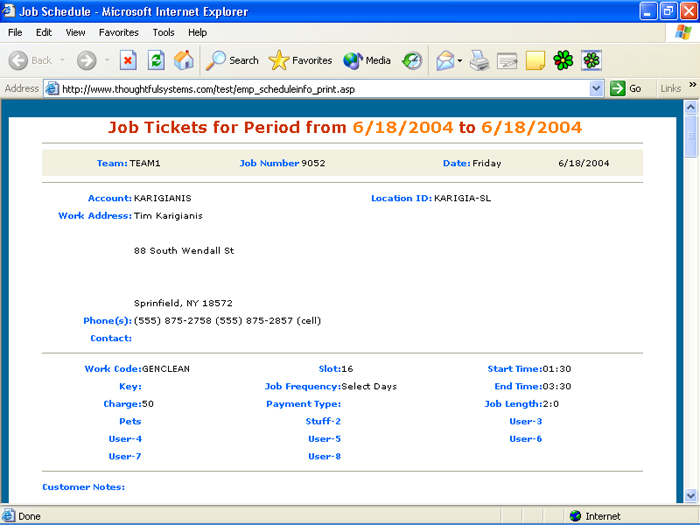Minimize the Internet Explorer window
The image size is (700, 525).
coord(648,11)
